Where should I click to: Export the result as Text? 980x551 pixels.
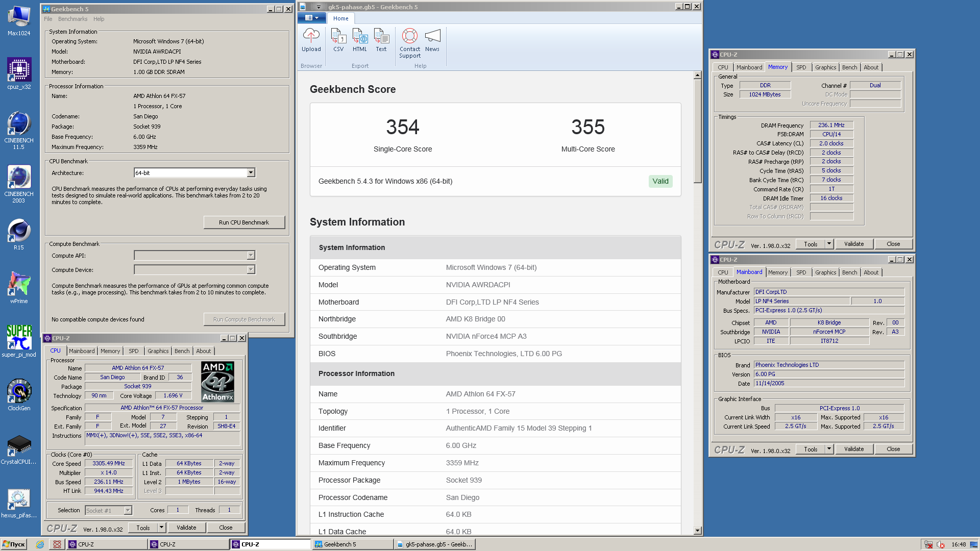(381, 40)
